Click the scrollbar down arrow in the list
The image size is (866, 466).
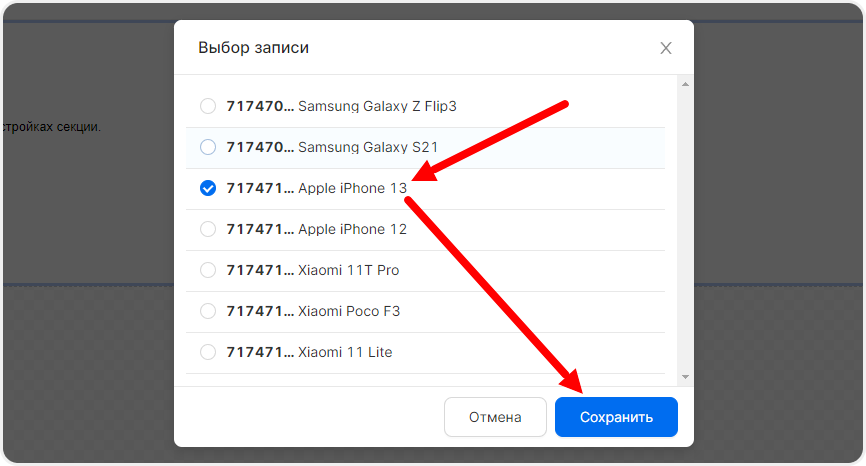point(685,377)
